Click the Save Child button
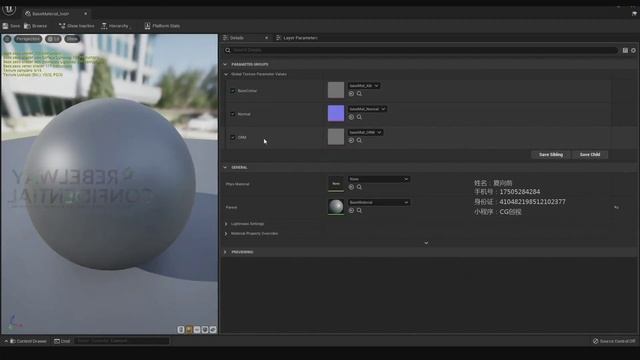640x360 pixels. coord(590,155)
